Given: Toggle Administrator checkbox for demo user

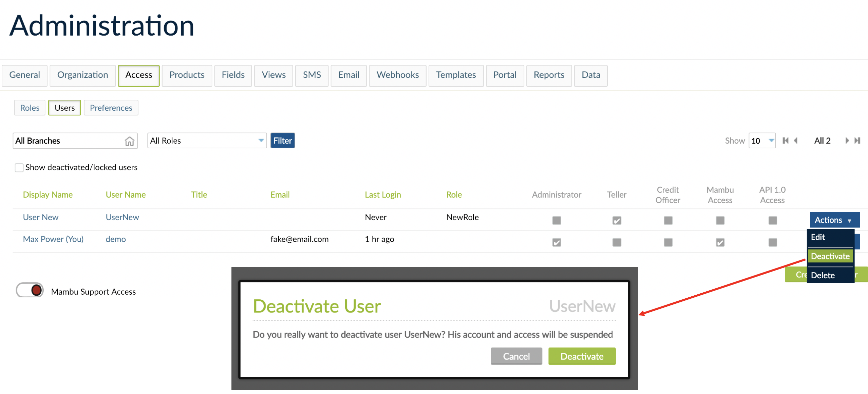Looking at the screenshot, I should tap(556, 242).
